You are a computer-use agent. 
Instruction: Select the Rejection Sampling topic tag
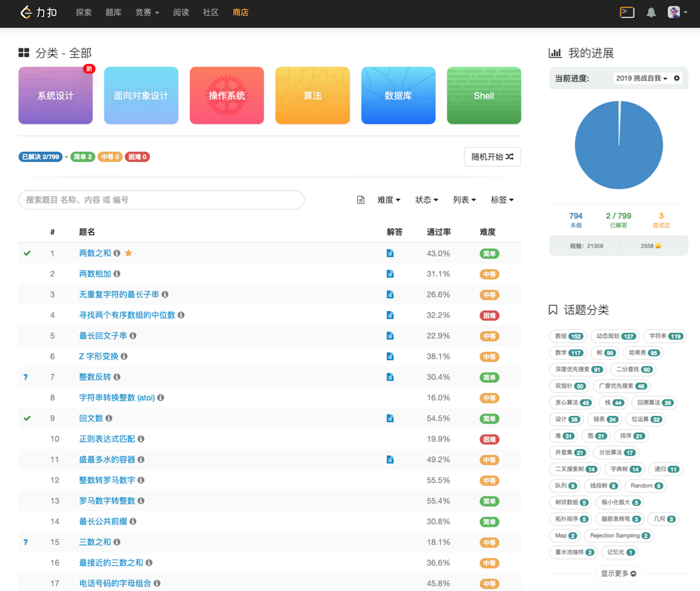coord(620,535)
